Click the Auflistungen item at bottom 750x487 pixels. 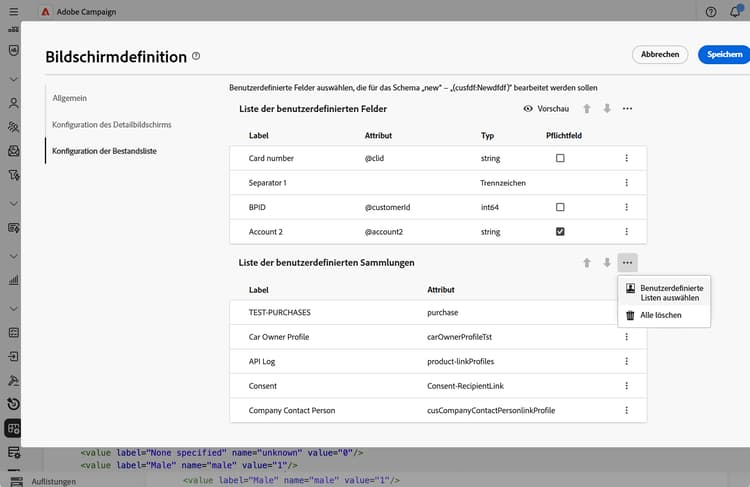[x=54, y=481]
